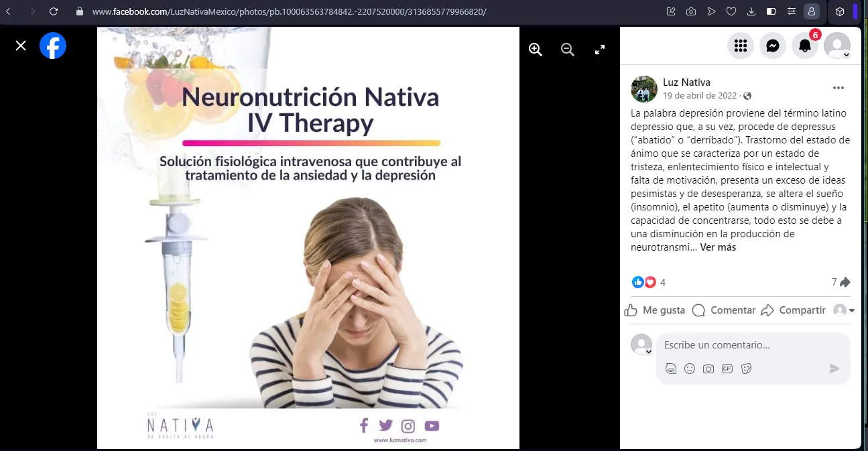The width and height of the screenshot is (868, 451).
Task: Open post options three-dot menu
Action: point(839,88)
